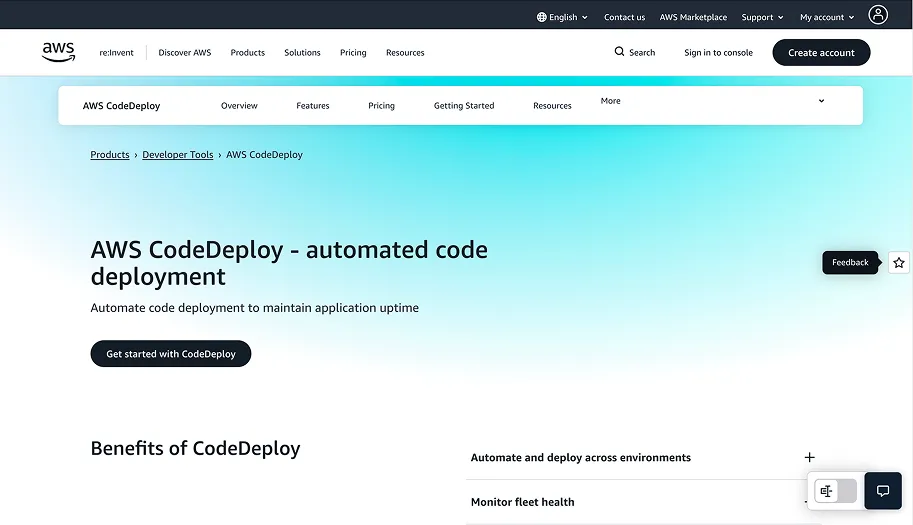Click the globe language icon

click(x=542, y=17)
